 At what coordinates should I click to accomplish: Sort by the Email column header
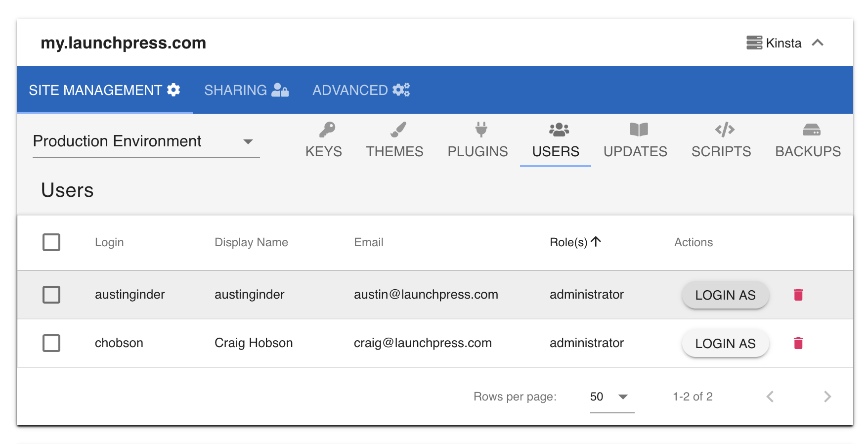369,242
